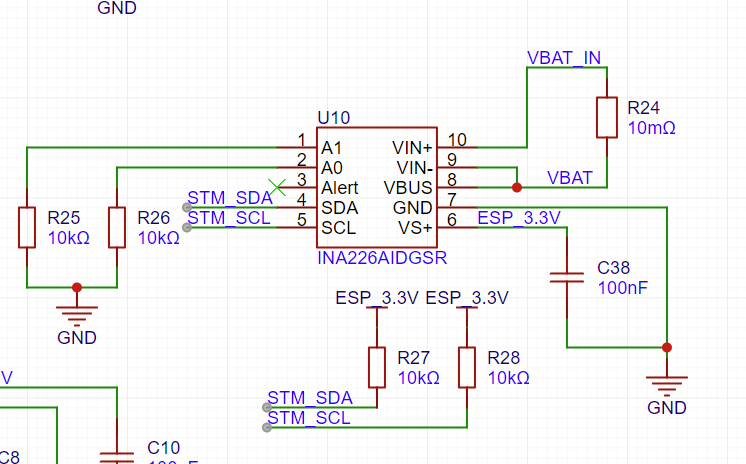Click the green no-connect X on Alert pin

tap(279, 185)
